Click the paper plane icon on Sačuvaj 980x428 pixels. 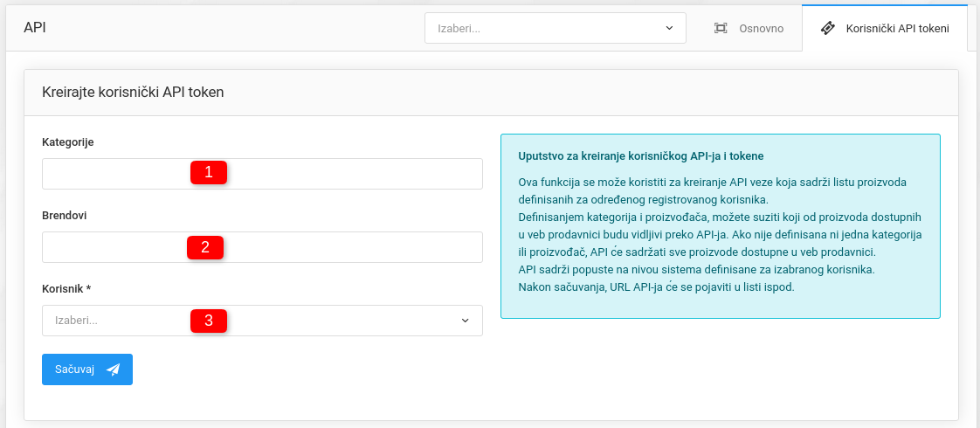tap(114, 369)
